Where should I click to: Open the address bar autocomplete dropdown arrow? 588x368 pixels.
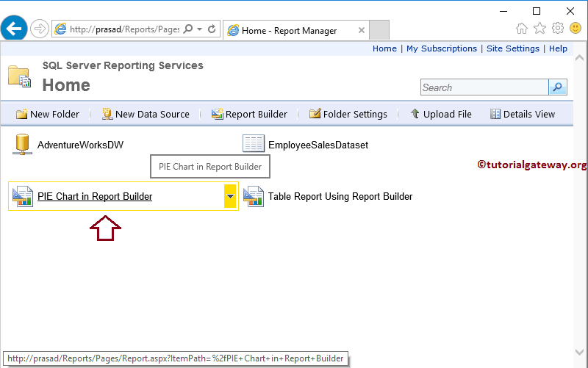click(x=199, y=29)
